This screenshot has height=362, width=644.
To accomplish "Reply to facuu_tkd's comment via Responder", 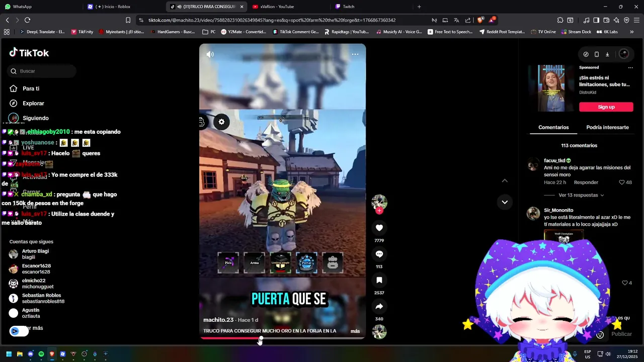I will (x=586, y=183).
